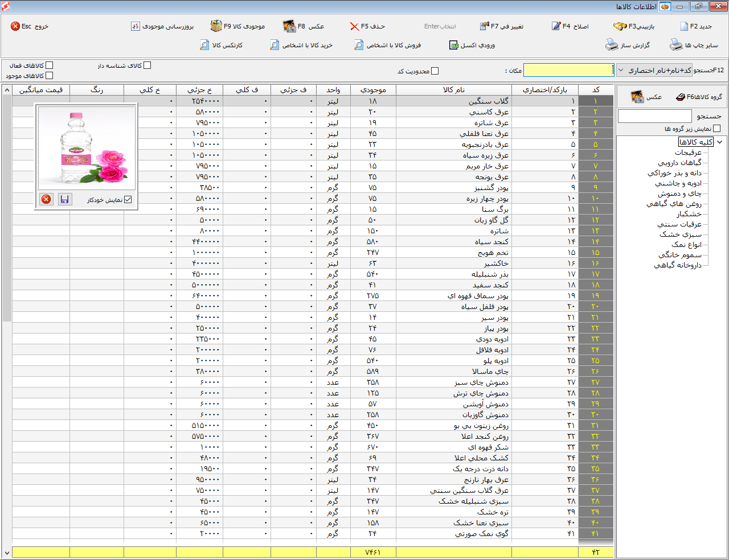Click the نام کالا column header
Screen dimensions: 729x560
click(x=454, y=90)
